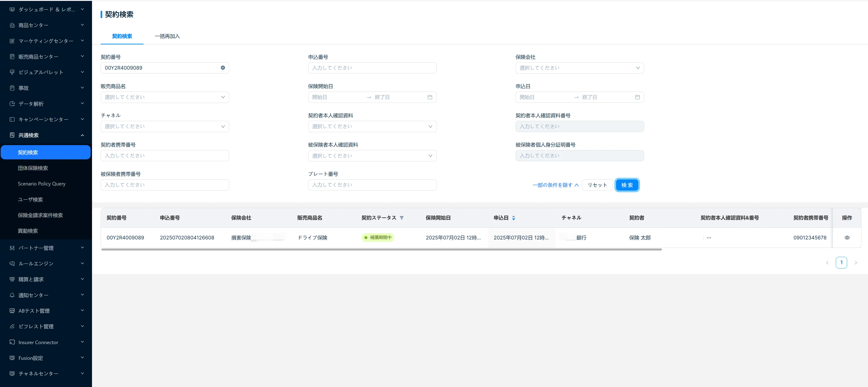Focus the 契約者携帯番号 input field
The height and width of the screenshot is (387, 868).
[165, 156]
